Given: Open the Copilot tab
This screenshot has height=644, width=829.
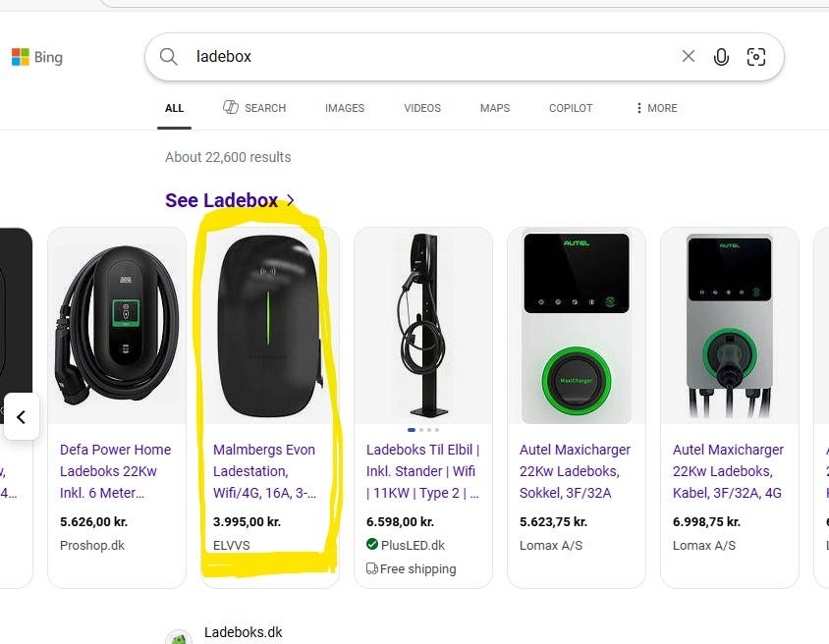Looking at the screenshot, I should pyautogui.click(x=571, y=108).
